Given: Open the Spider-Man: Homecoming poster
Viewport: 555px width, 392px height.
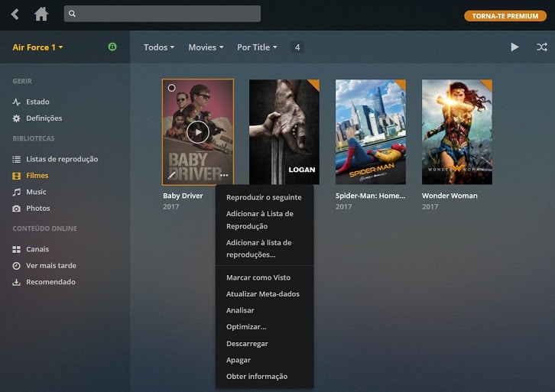Looking at the screenshot, I should [x=371, y=132].
